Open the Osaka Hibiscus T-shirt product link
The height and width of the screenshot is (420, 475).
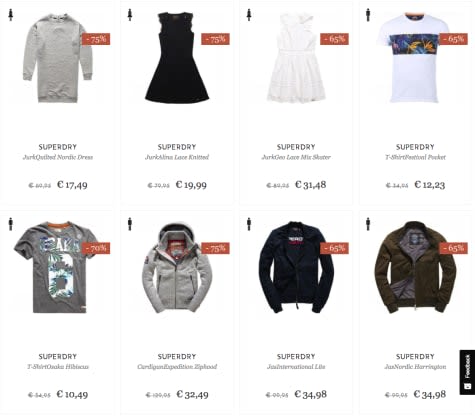58,367
